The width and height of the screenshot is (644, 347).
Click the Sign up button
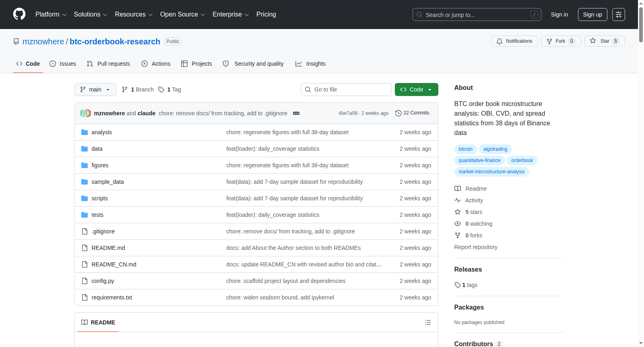[592, 15]
